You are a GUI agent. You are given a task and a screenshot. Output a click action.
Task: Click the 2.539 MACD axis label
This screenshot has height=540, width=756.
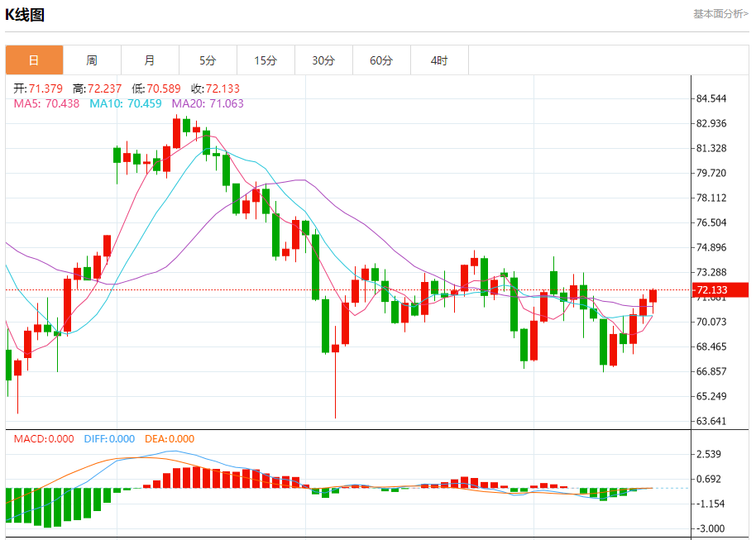click(x=709, y=454)
